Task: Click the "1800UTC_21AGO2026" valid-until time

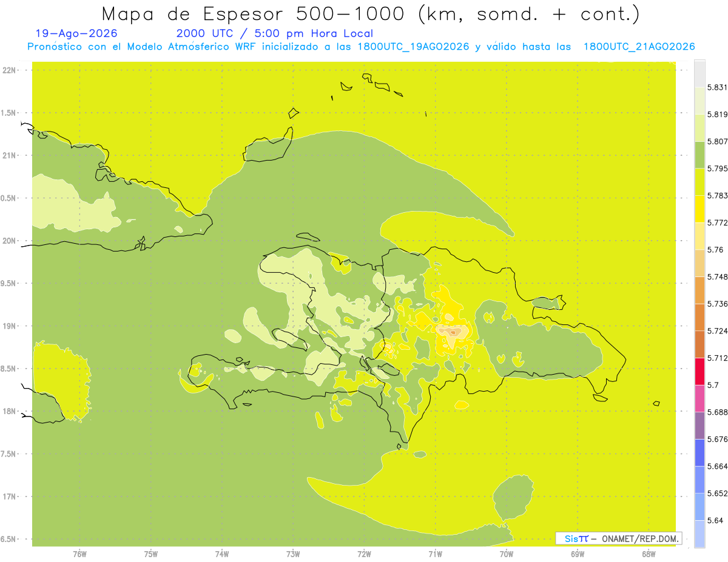Action: pyautogui.click(x=639, y=47)
